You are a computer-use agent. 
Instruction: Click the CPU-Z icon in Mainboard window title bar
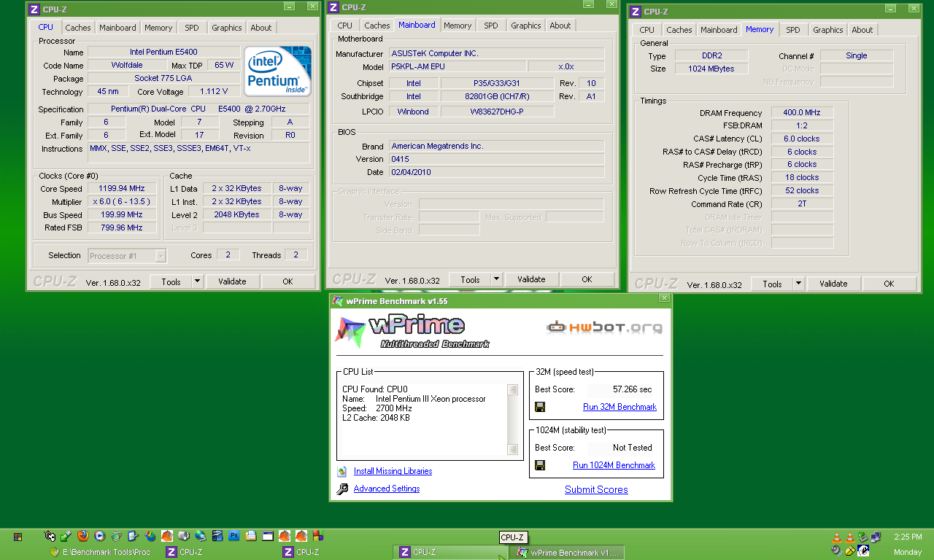tap(333, 7)
